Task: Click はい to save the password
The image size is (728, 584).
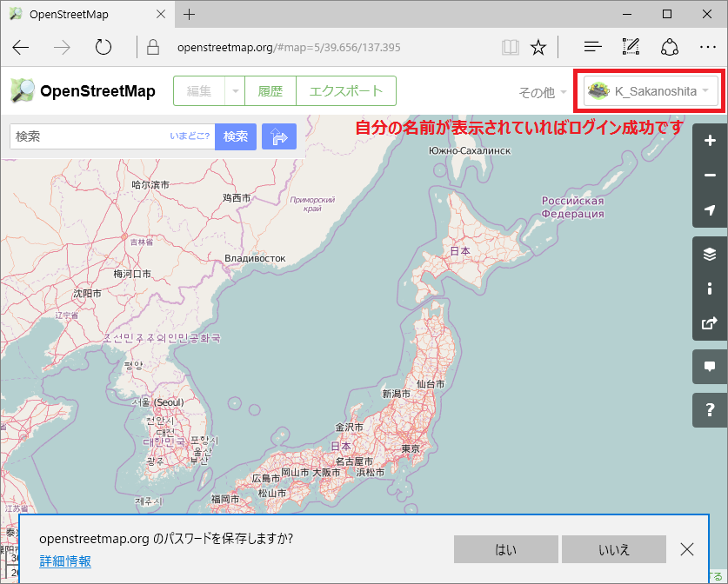Action: click(506, 549)
